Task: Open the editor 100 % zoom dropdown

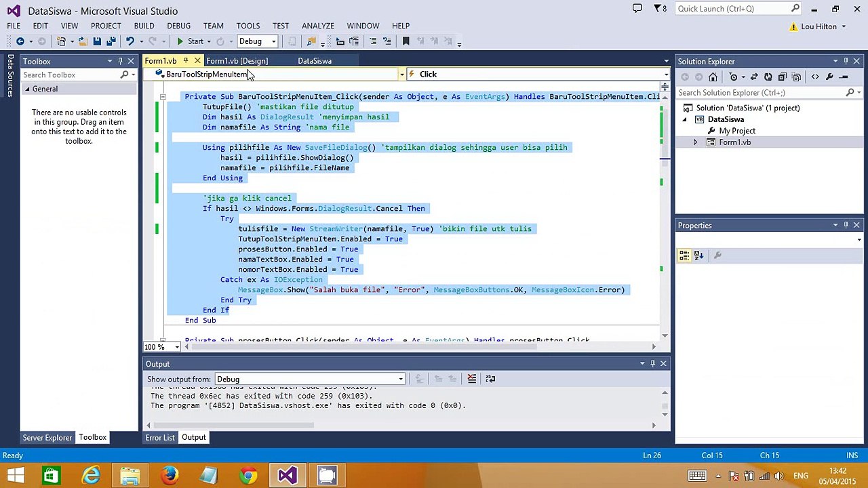Action: (x=177, y=347)
